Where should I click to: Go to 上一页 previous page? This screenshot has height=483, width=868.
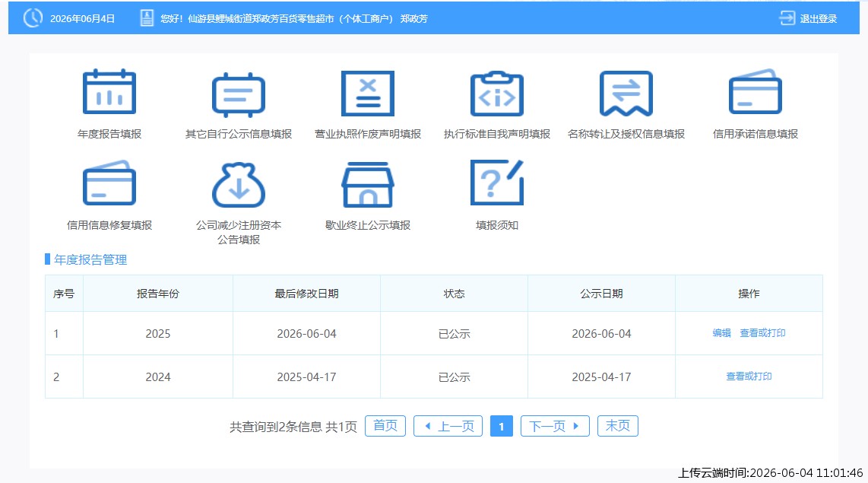[448, 426]
